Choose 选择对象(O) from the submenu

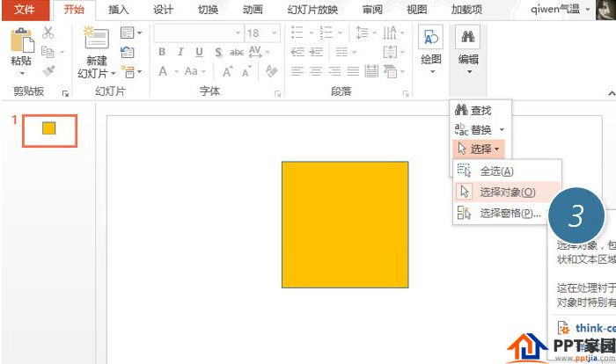[x=507, y=192]
